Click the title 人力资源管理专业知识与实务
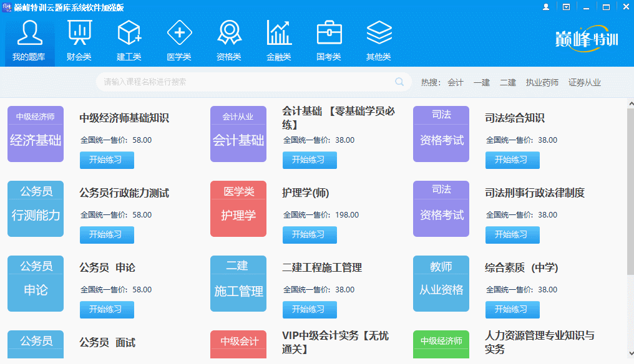634x364 pixels. 540,342
